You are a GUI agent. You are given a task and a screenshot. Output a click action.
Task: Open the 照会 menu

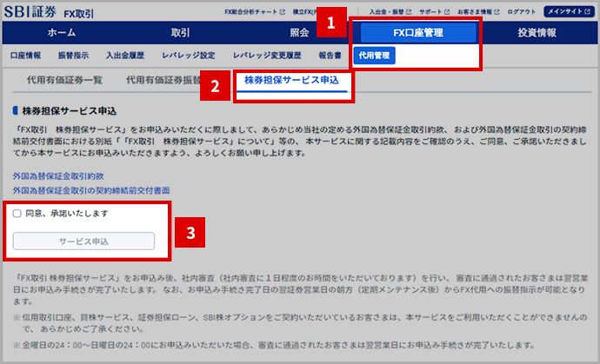click(299, 33)
